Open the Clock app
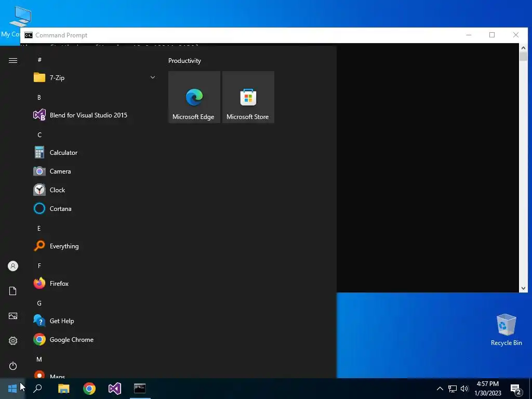This screenshot has height=399, width=532. click(x=95, y=190)
